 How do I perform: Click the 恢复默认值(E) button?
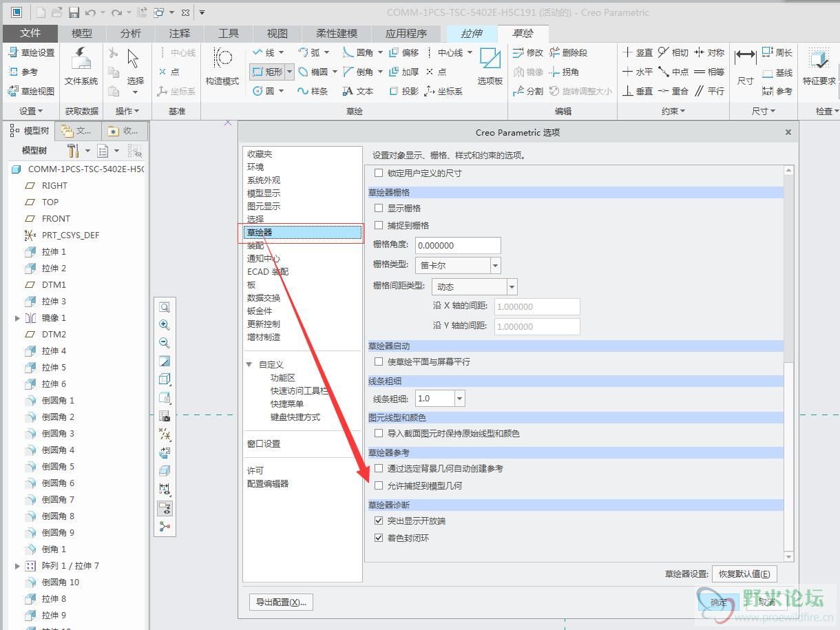744,574
